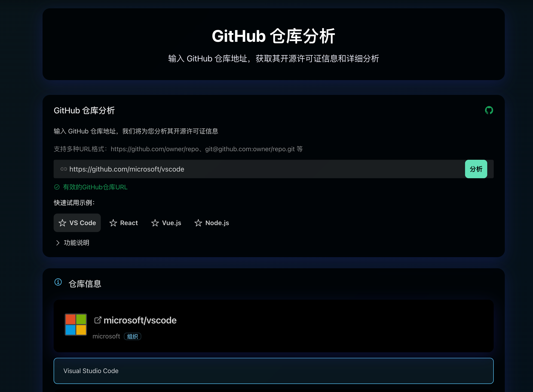Select the Vue.js example button

coord(166,223)
